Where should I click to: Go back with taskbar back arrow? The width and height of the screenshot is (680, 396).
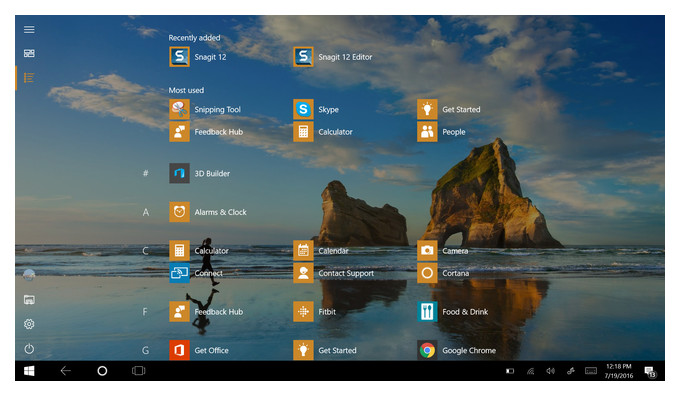click(65, 371)
